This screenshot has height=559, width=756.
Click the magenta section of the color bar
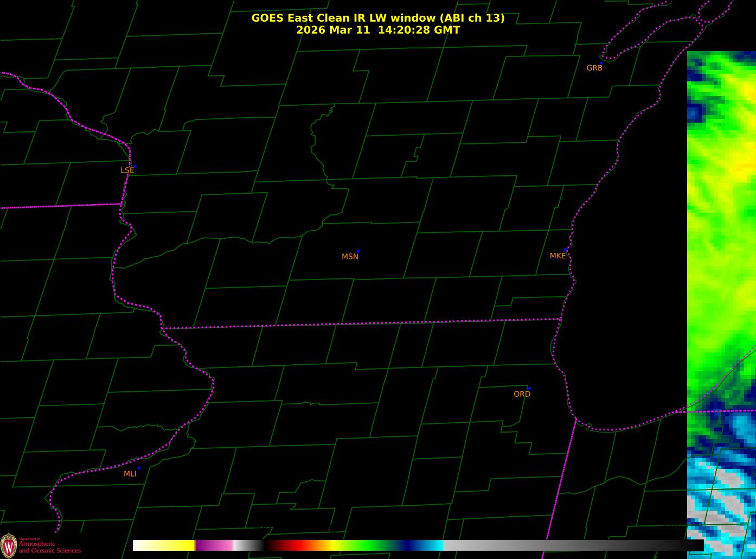click(x=214, y=545)
